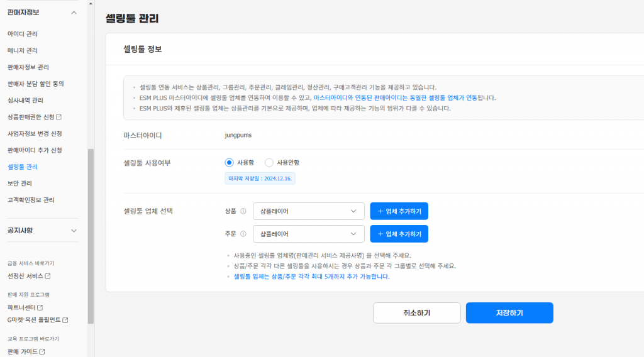Image resolution: width=644 pixels, height=357 pixels.
Task: Click the 셀링툴 업체 선택 label
Action: tap(148, 211)
